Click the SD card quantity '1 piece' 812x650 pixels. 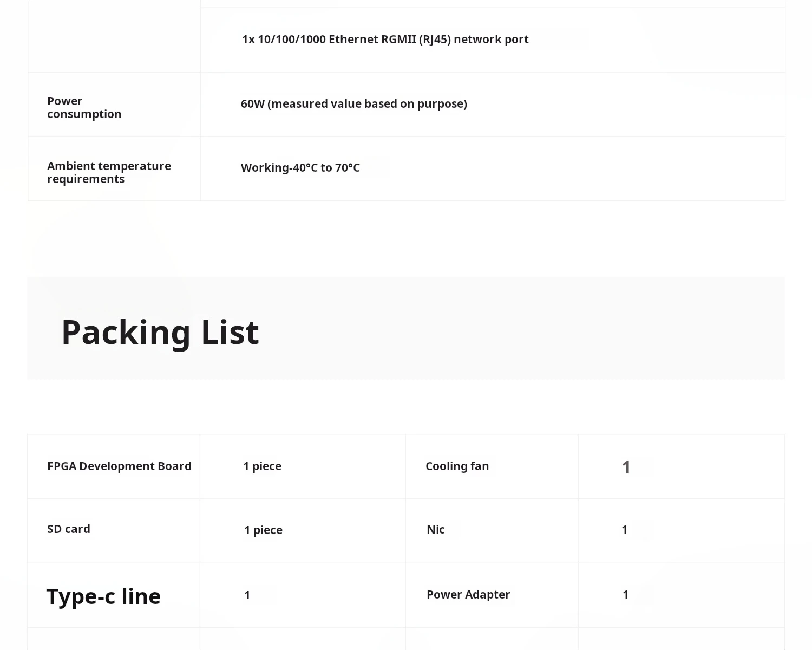pos(263,530)
